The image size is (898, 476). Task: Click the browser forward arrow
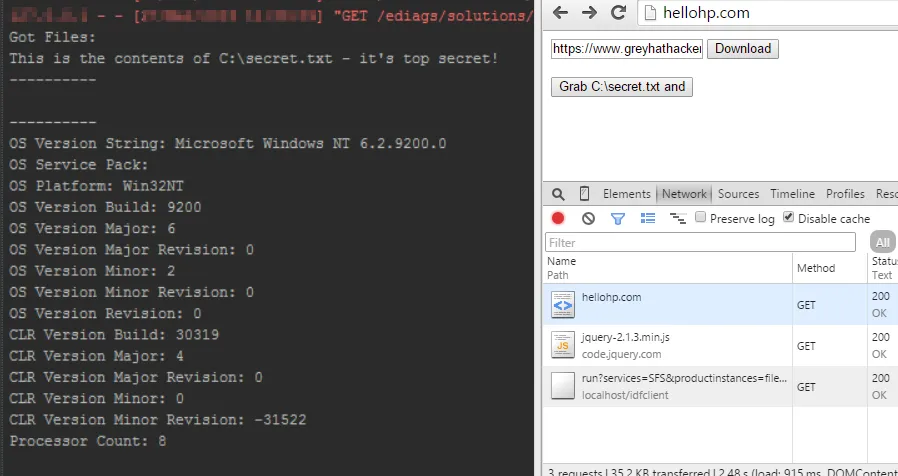click(590, 13)
